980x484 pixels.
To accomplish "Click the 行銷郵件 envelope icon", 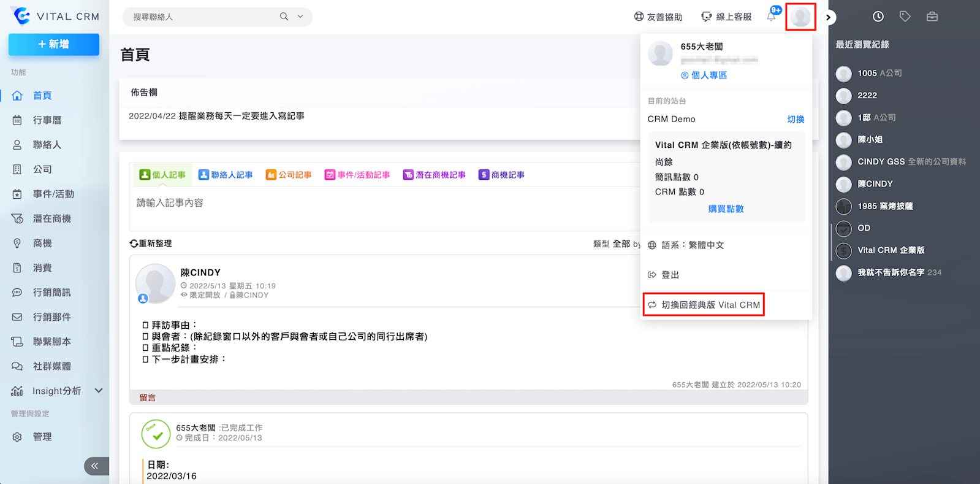I will pos(17,317).
